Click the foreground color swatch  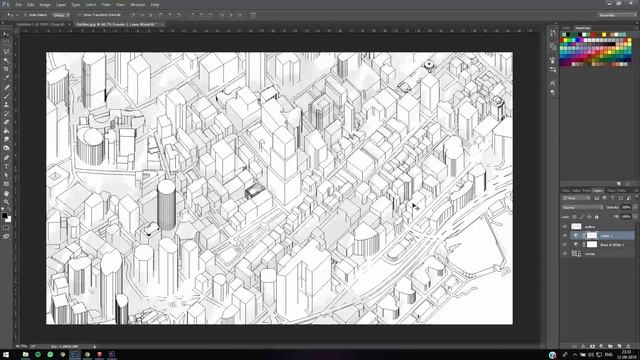(4, 215)
